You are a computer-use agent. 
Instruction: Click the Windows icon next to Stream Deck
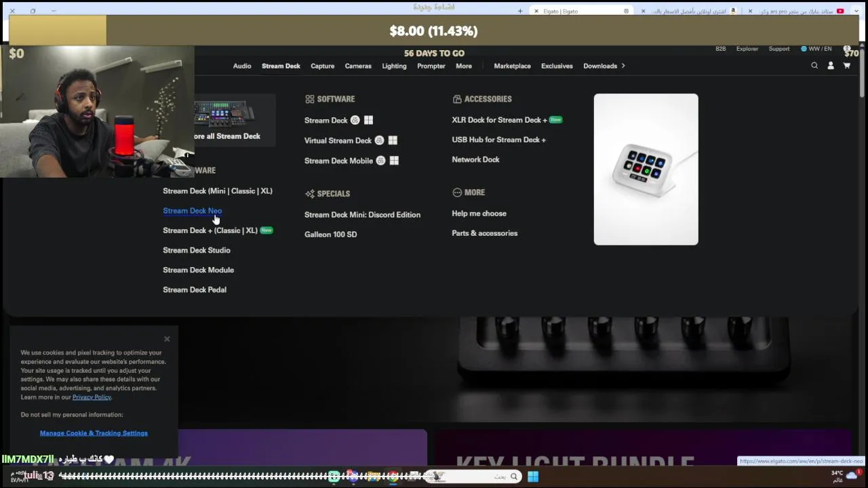(368, 120)
